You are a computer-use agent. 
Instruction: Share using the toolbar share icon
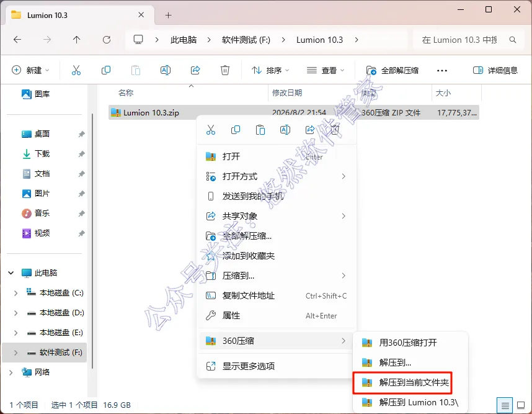(x=195, y=70)
